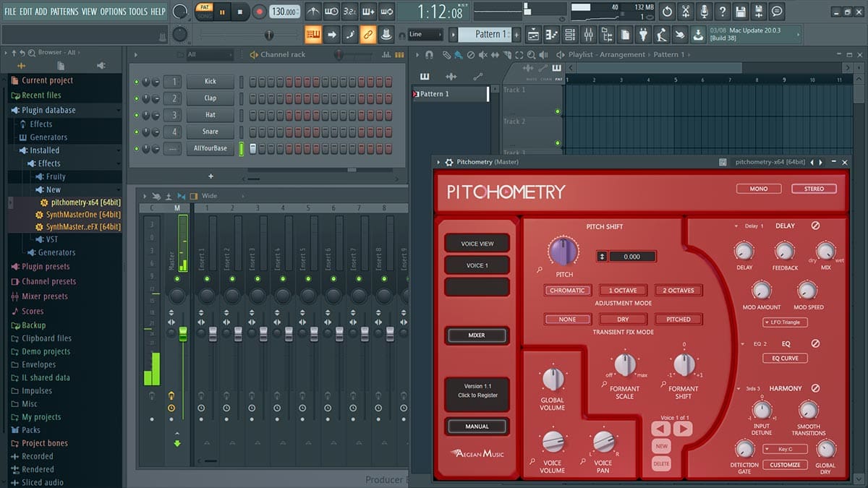868x488 pixels.
Task: Open project info speech bubble icon
Action: (x=777, y=12)
